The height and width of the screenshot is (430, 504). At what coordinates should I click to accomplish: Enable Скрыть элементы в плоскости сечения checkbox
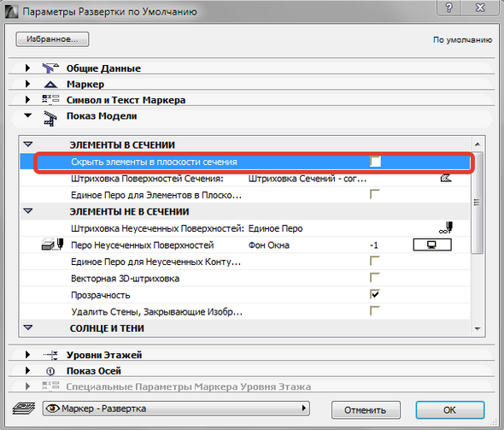375,162
